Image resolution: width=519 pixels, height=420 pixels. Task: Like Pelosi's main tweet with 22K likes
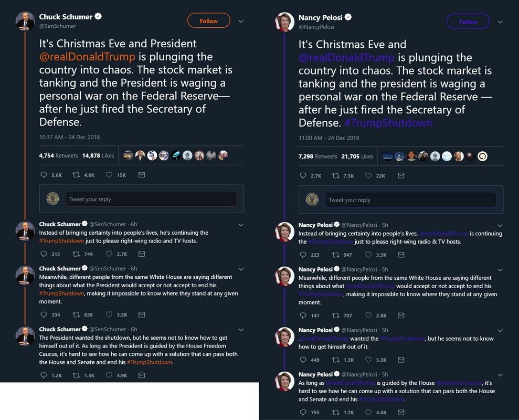[368, 176]
